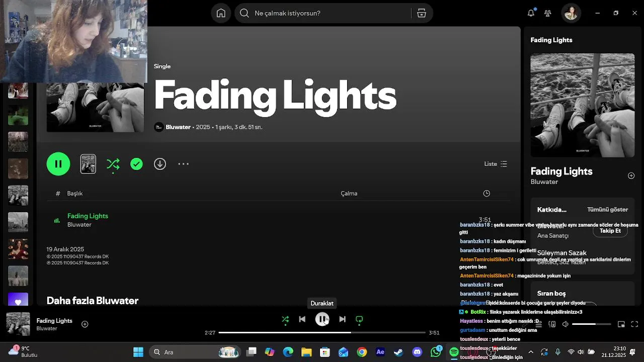
Task: Open Steam from taskbar
Action: (x=398, y=352)
